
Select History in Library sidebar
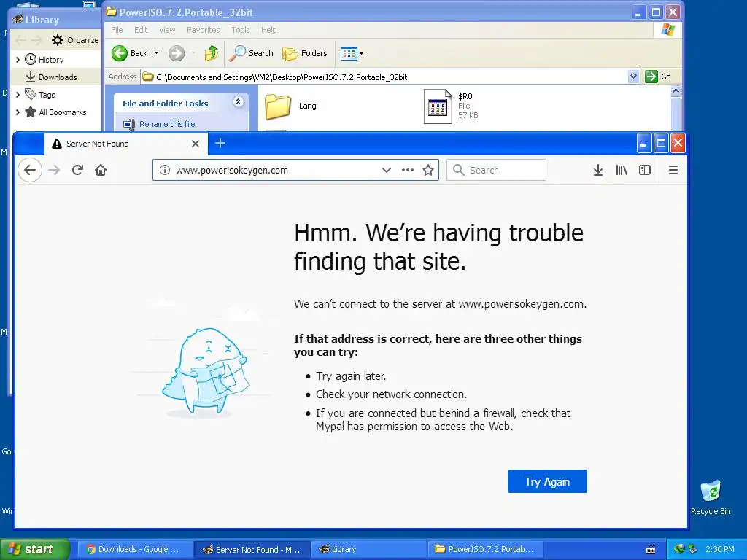pyautogui.click(x=50, y=60)
